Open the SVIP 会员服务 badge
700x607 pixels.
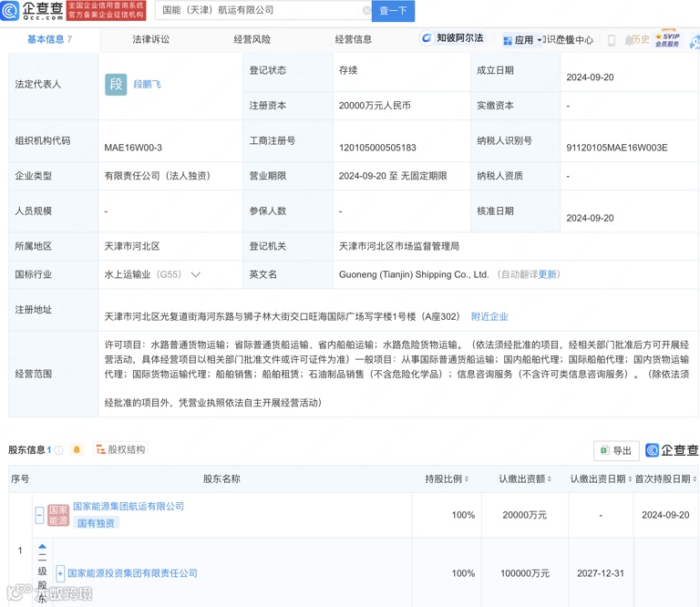[667, 39]
